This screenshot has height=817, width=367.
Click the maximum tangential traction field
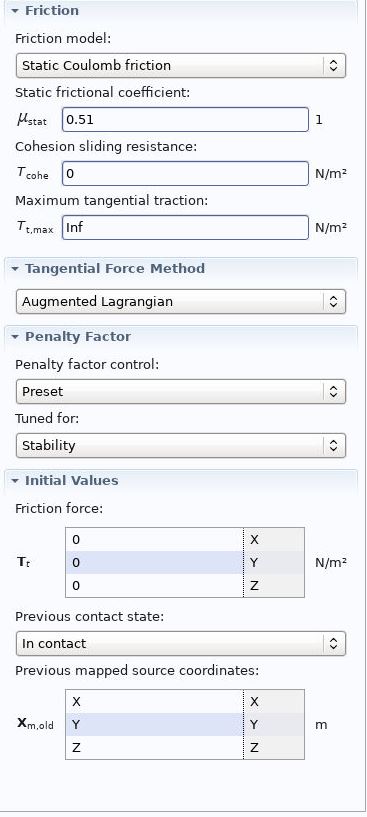pos(185,228)
